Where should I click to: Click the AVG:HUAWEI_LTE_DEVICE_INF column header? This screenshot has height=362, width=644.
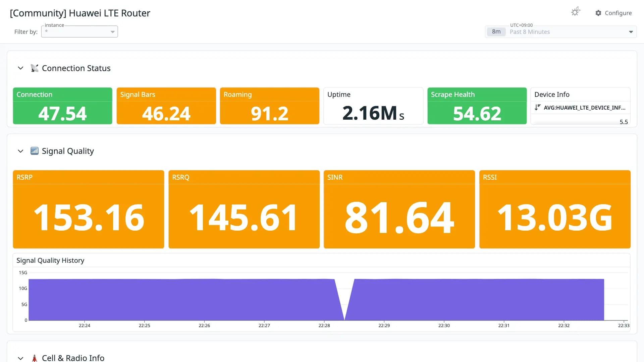pyautogui.click(x=584, y=108)
